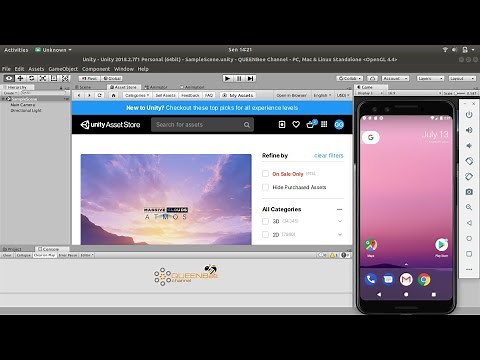Viewport: 480px width, 360px height.
Task: Switch to the Project tab
Action: [x=13, y=249]
